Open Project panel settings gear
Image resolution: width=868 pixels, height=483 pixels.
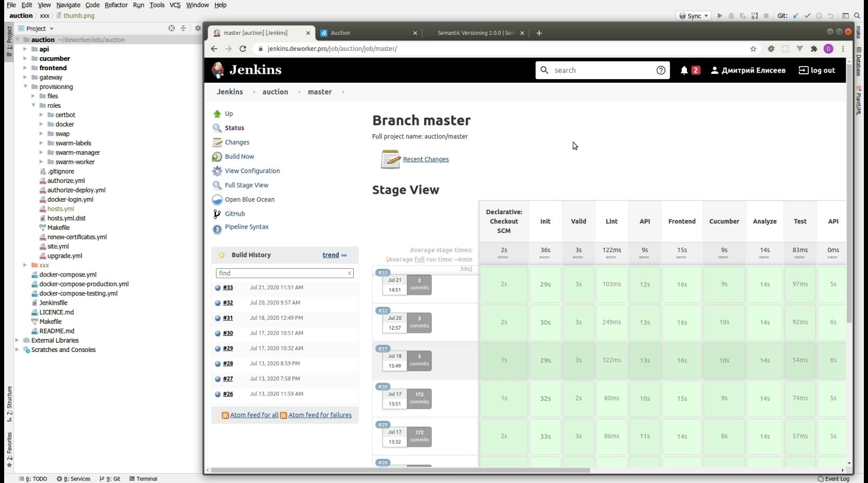click(x=198, y=28)
